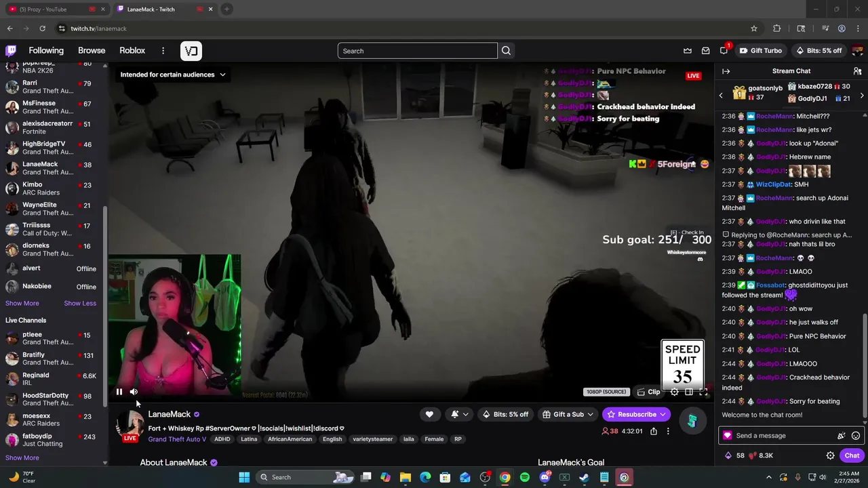Click the share stream icon
The width and height of the screenshot is (868, 488).
point(654,431)
